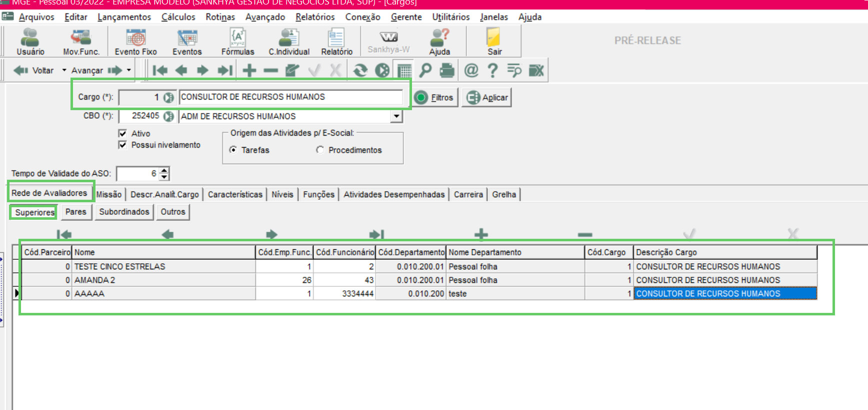The width and height of the screenshot is (868, 410).
Task: Delete record with main toolbar minus
Action: pos(270,71)
